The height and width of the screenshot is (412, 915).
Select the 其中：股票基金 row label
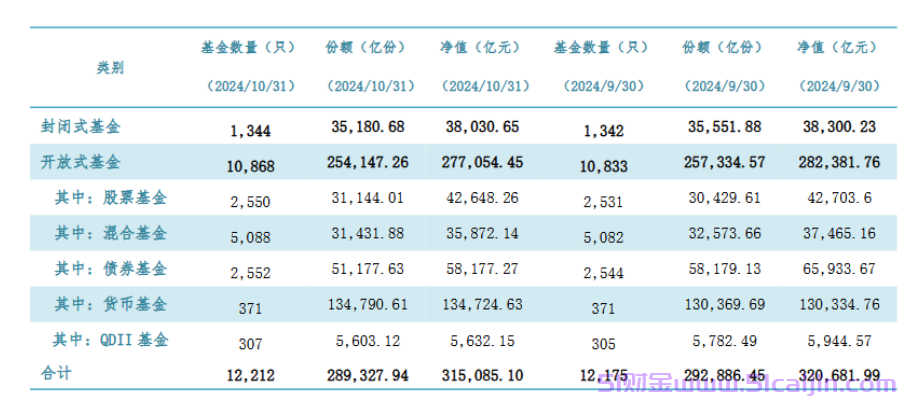tap(111, 197)
